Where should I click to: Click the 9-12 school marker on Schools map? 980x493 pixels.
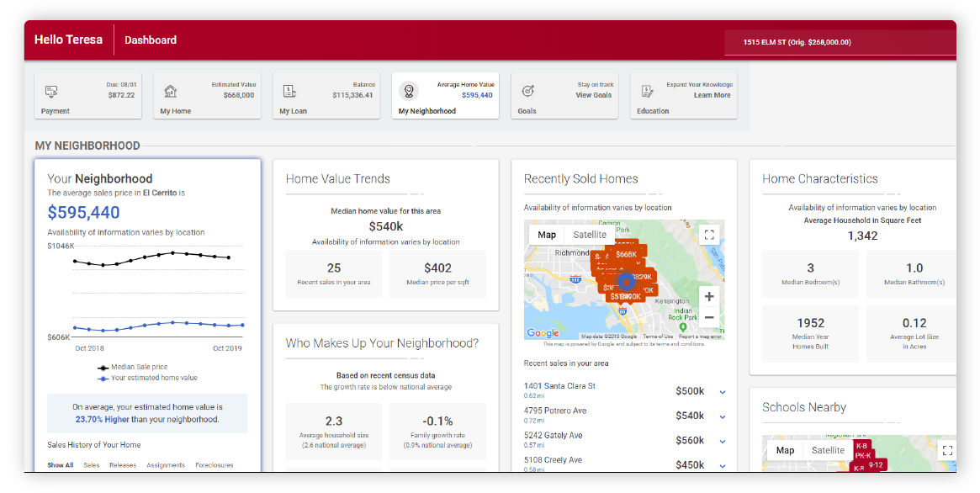[877, 465]
